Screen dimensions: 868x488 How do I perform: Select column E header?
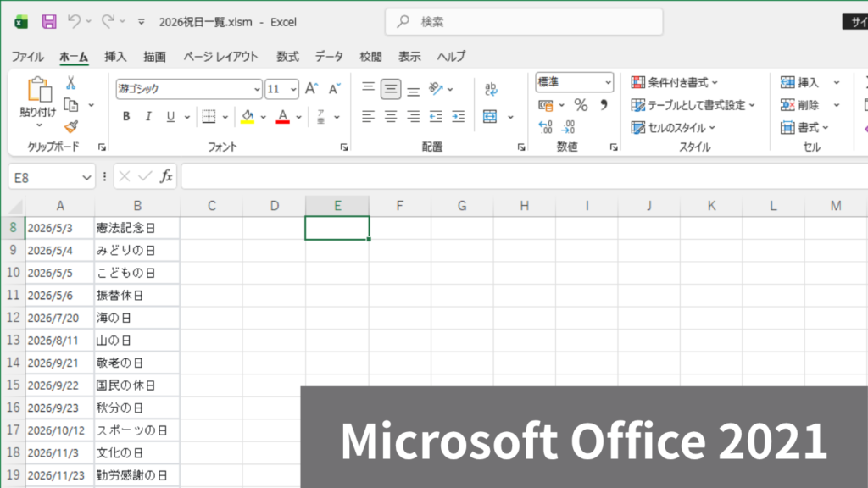[337, 206]
